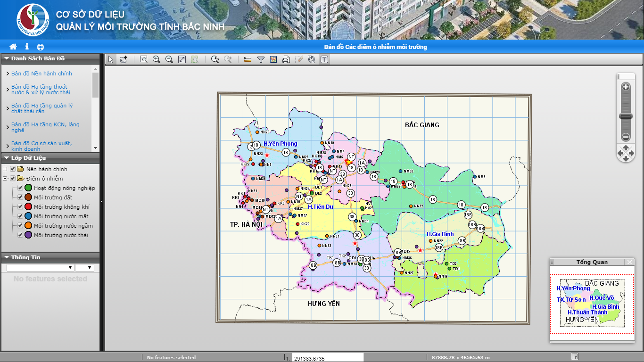The image size is (644, 362).
Task: Collapse the left sidebar with splitter arrow
Action: [x=102, y=202]
